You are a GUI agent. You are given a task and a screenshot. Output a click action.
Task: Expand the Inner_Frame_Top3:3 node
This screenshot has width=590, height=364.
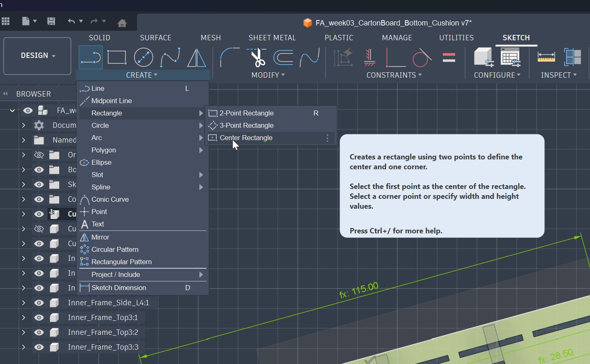[x=23, y=347]
